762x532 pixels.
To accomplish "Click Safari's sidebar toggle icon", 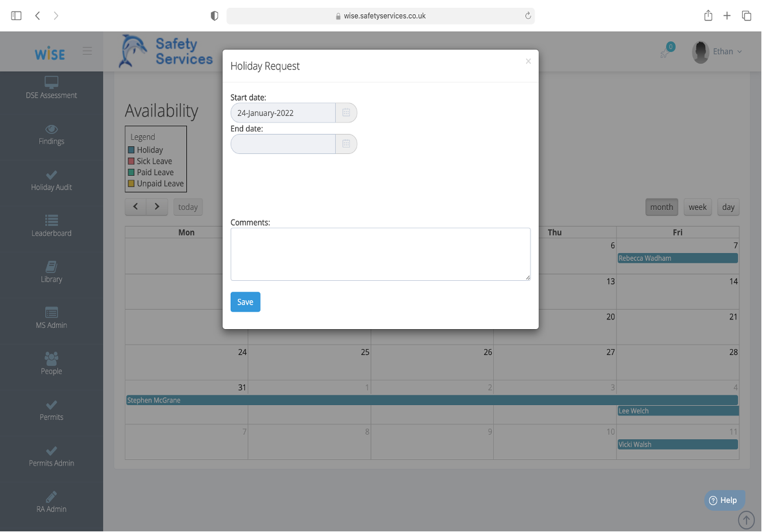I will 16,15.
